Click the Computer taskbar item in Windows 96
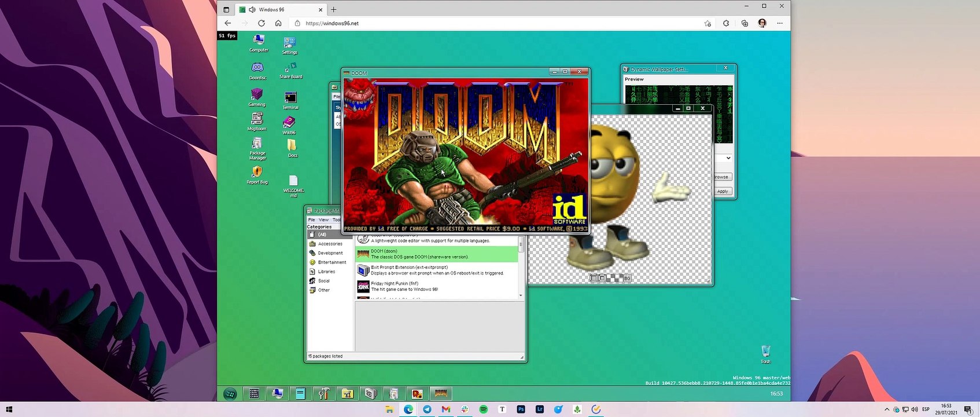The width and height of the screenshot is (980, 417). pos(277,394)
